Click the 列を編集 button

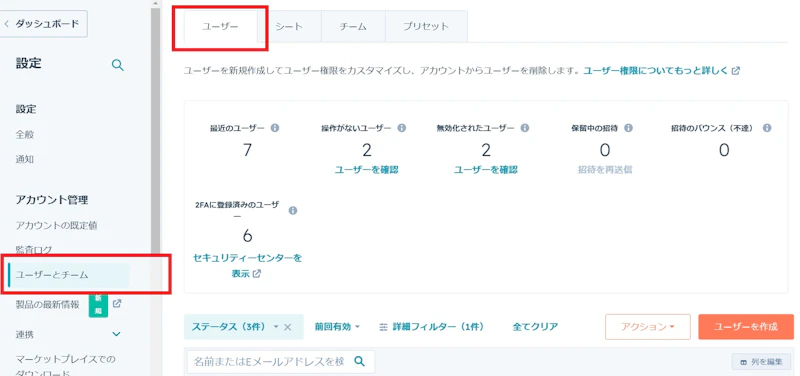pyautogui.click(x=761, y=361)
